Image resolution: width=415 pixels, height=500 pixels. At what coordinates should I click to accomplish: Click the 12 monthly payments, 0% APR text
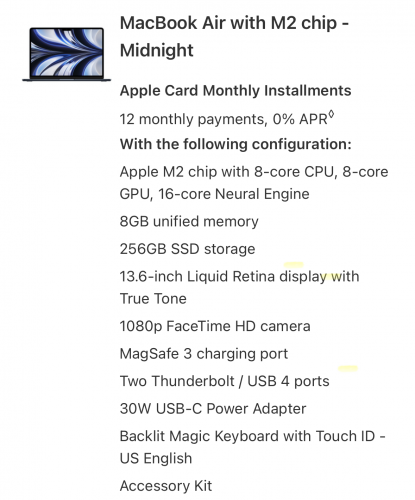click(x=224, y=119)
